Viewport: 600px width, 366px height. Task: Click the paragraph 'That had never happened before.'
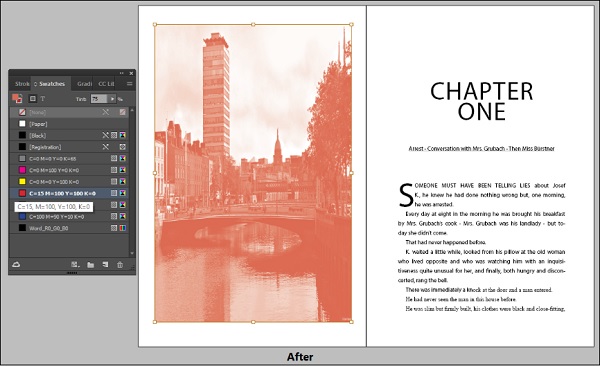446,242
